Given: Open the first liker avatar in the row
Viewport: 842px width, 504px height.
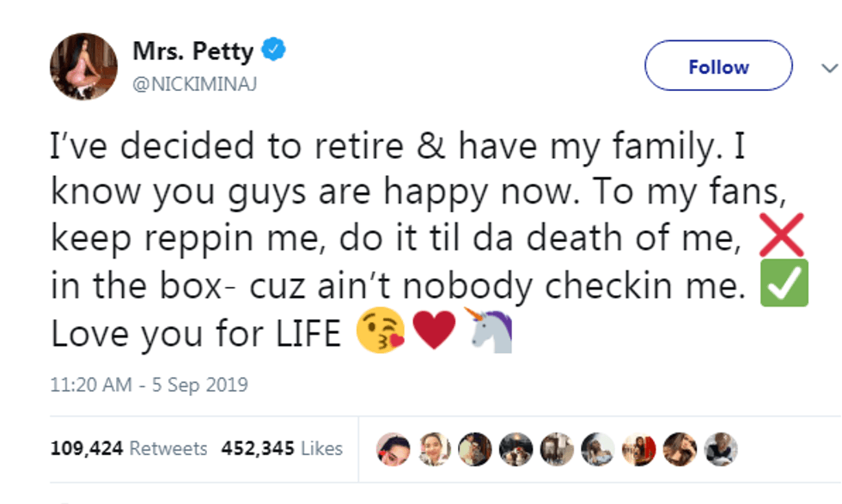Looking at the screenshot, I should [393, 448].
